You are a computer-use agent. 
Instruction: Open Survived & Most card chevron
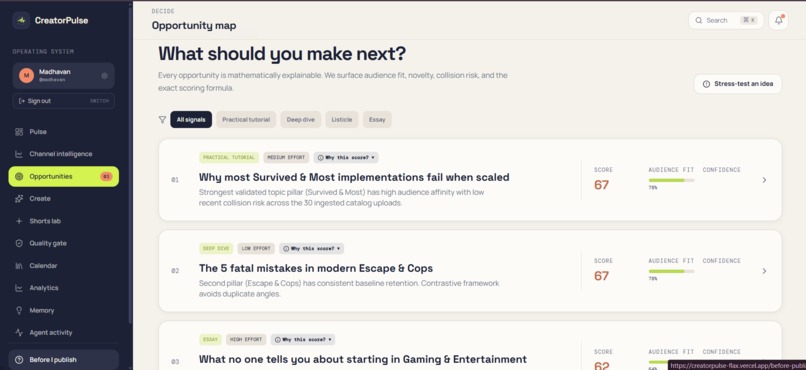tap(764, 180)
